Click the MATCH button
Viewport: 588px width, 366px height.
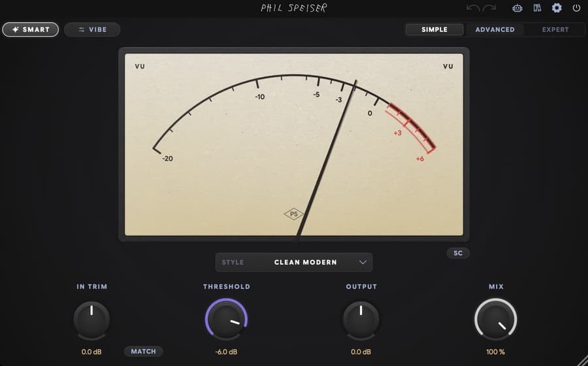pos(144,352)
